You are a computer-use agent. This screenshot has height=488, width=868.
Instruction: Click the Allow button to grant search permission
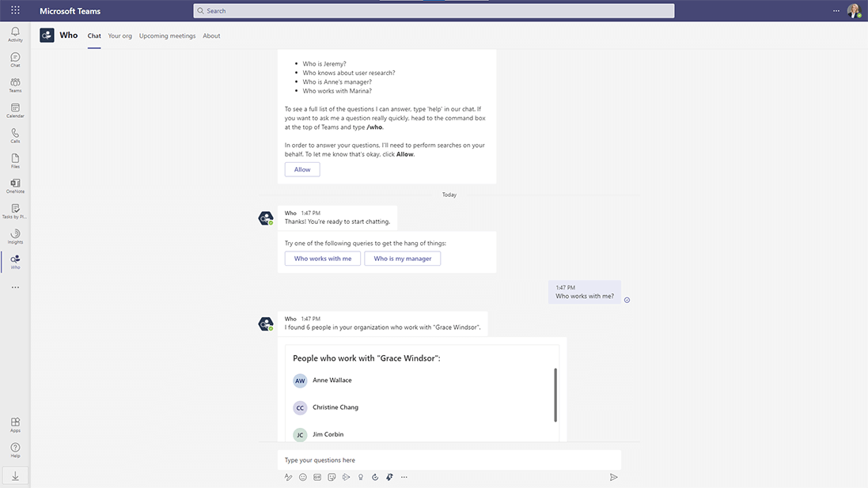301,168
